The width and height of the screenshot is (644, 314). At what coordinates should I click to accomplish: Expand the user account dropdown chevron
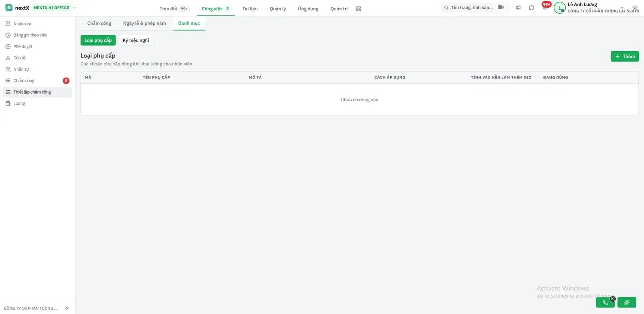tap(622, 8)
